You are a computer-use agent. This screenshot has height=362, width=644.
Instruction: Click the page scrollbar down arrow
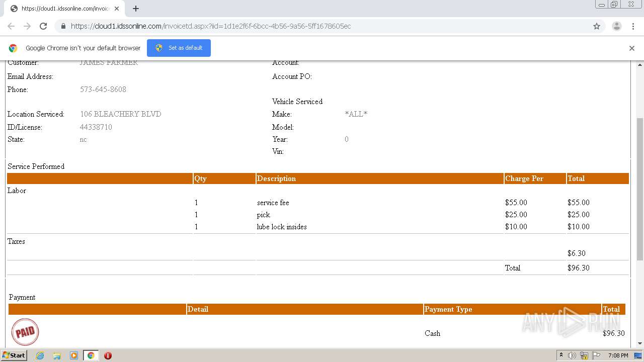(x=640, y=343)
